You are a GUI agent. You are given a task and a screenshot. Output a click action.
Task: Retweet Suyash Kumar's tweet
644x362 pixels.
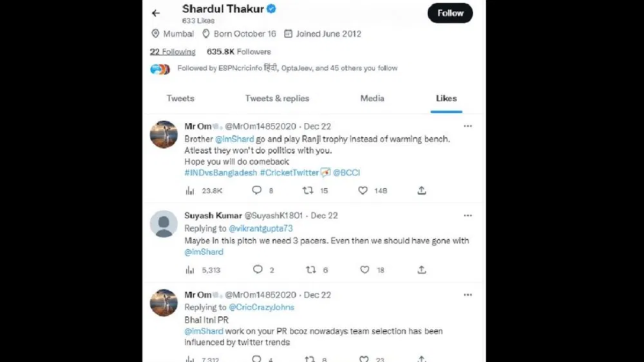tap(311, 270)
